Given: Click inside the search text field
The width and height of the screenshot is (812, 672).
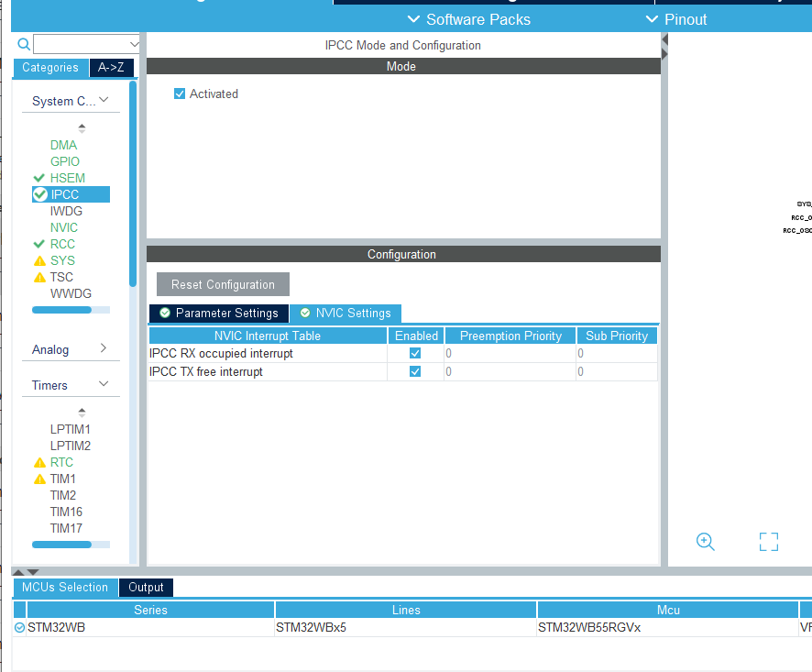Looking at the screenshot, I should click(82, 44).
